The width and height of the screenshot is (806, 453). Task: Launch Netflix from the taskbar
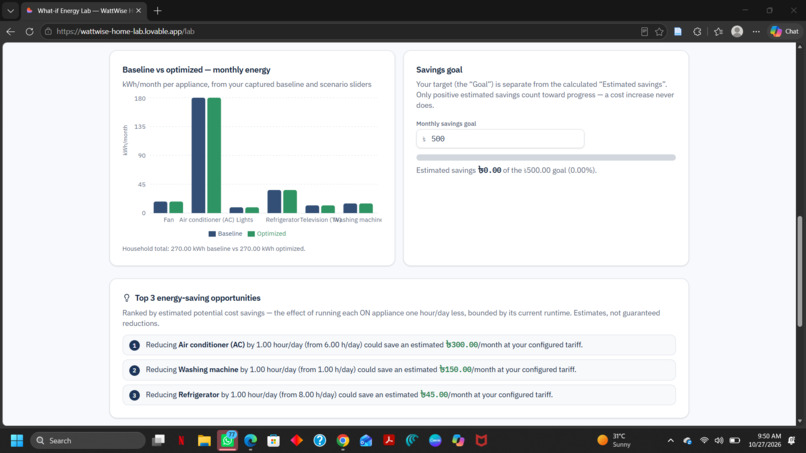tap(181, 441)
